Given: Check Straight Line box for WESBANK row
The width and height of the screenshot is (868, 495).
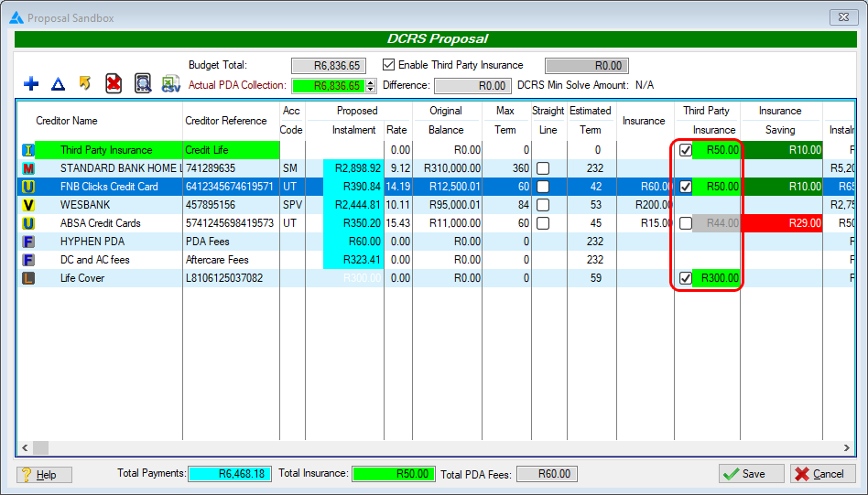Looking at the screenshot, I should pos(542,205).
